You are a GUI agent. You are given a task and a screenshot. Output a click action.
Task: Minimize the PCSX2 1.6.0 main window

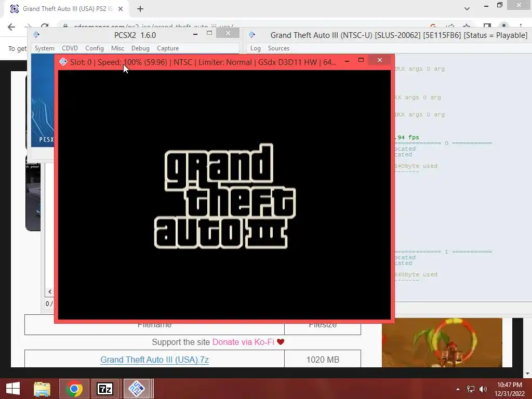195,34
